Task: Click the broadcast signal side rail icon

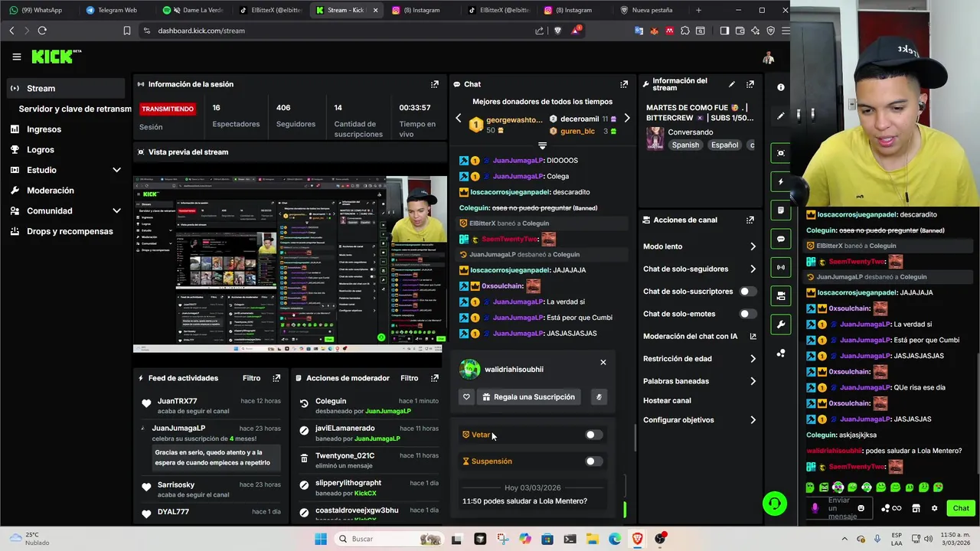Action: (781, 267)
